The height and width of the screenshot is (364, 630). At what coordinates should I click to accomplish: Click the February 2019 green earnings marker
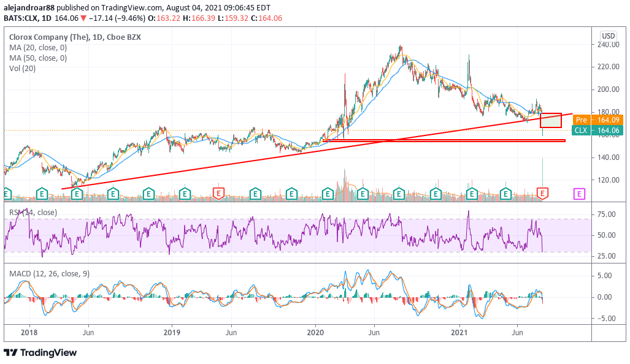(185, 194)
